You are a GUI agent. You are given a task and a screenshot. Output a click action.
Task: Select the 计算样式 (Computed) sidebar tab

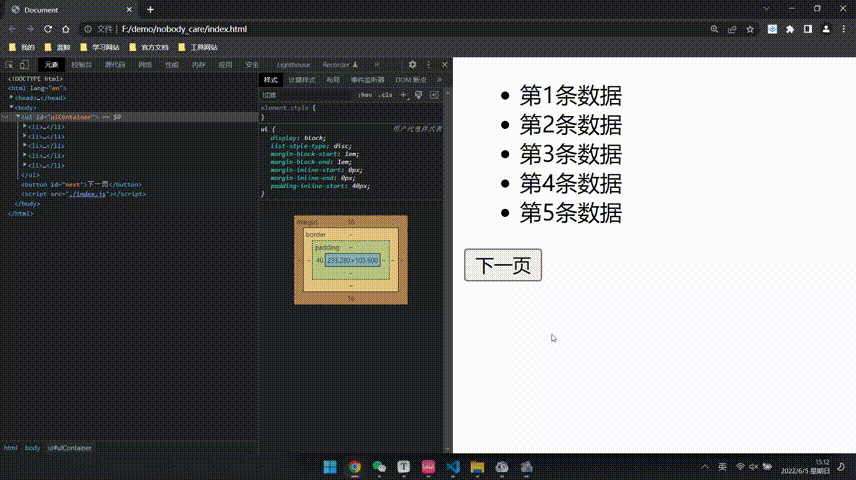click(x=302, y=80)
